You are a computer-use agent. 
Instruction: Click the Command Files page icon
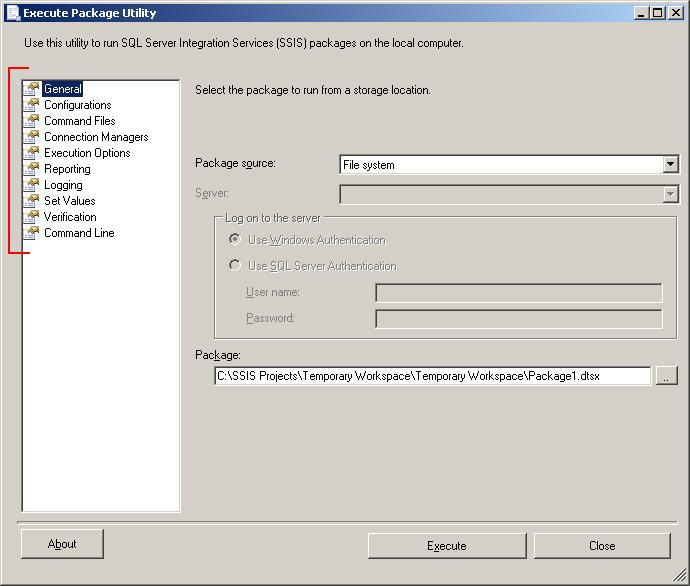coord(32,121)
